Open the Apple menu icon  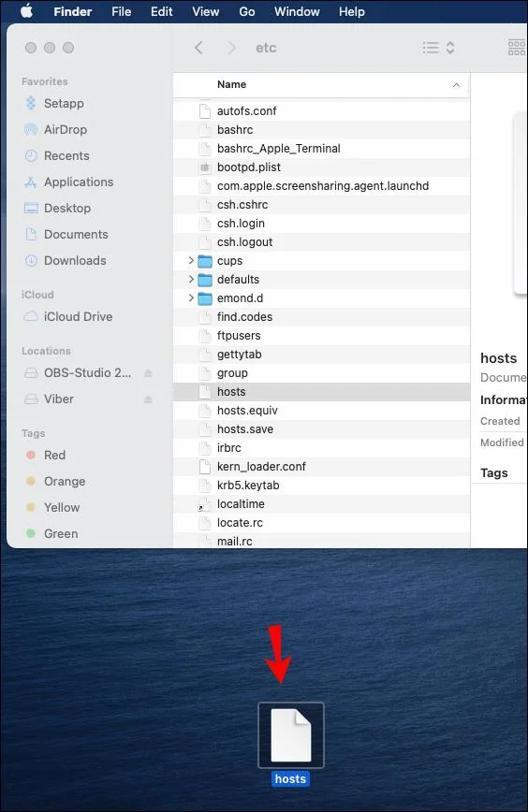26,11
